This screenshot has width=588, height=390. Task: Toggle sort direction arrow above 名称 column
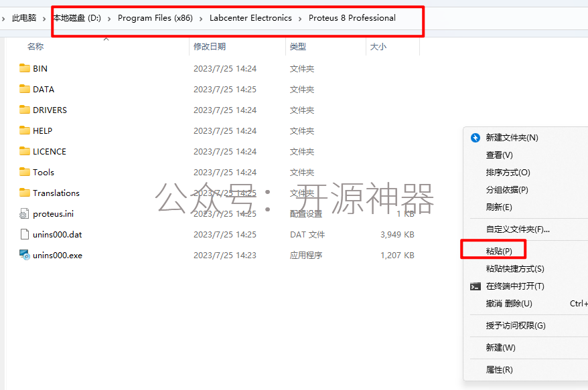[106, 39]
